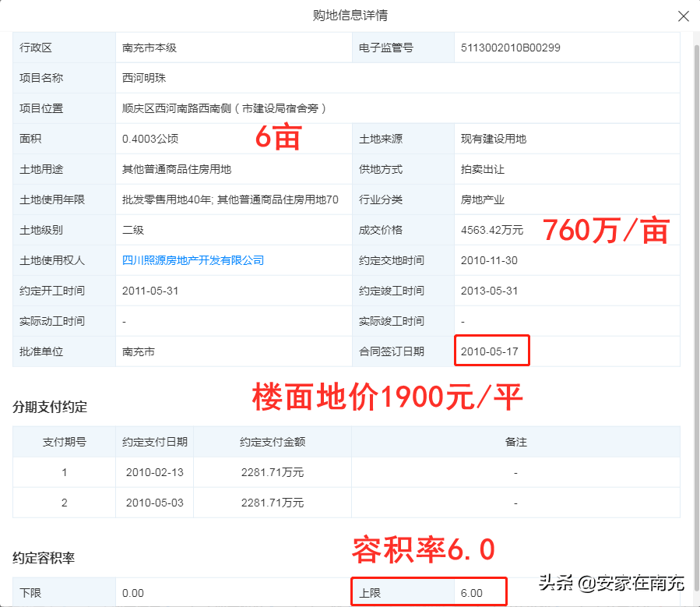Click the first installment amount 2281.71万元
The width and height of the screenshot is (700, 607).
[x=273, y=472]
